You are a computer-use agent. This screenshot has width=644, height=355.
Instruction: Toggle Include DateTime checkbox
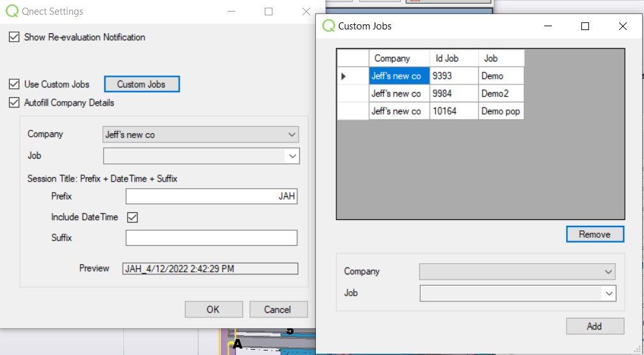click(x=132, y=217)
